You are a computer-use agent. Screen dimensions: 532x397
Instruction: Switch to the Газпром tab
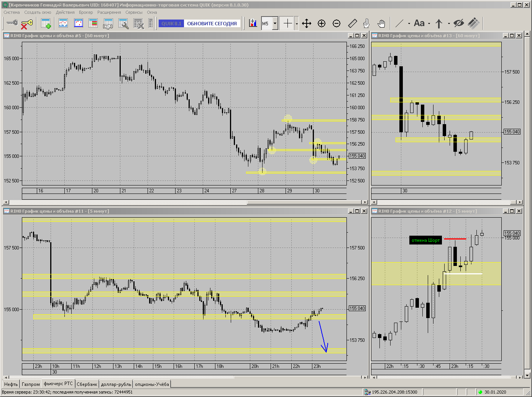point(31,384)
